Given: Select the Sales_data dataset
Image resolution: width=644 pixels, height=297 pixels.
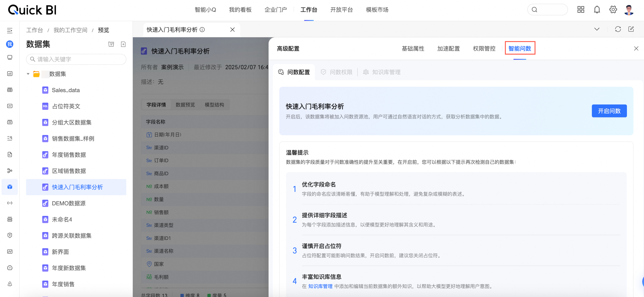Looking at the screenshot, I should click(x=66, y=90).
